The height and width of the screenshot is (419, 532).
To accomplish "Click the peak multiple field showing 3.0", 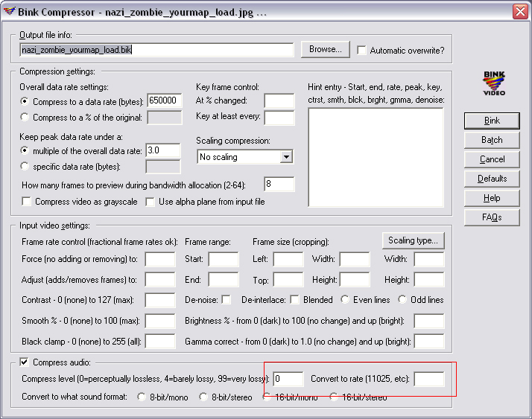I will pyautogui.click(x=163, y=150).
